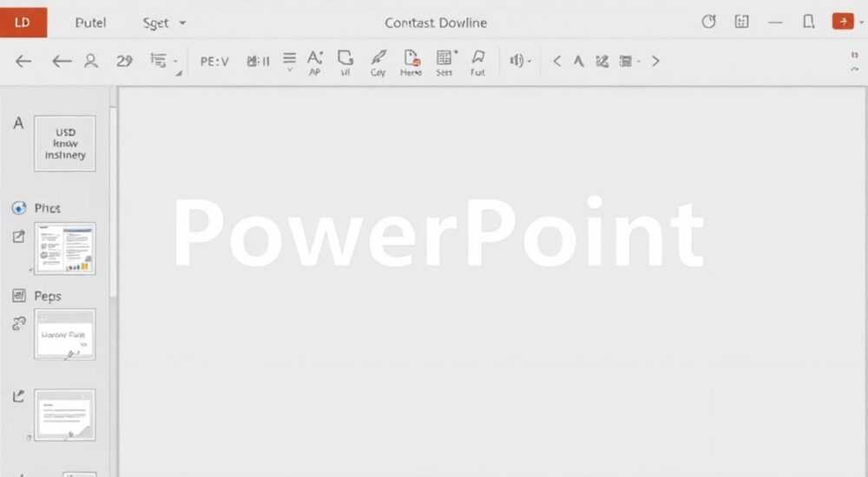Expand the list icon's dropdown arrow

(176, 62)
